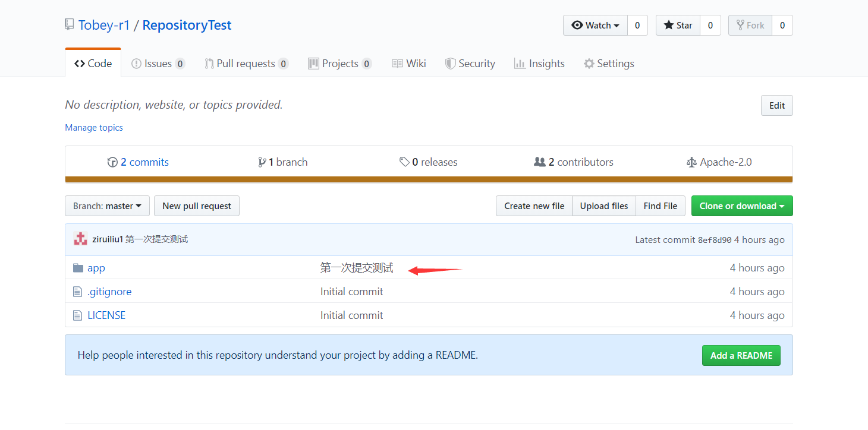Viewport: 868px width, 430px height.
Task: Switch to the Issues tab
Action: (x=158, y=64)
